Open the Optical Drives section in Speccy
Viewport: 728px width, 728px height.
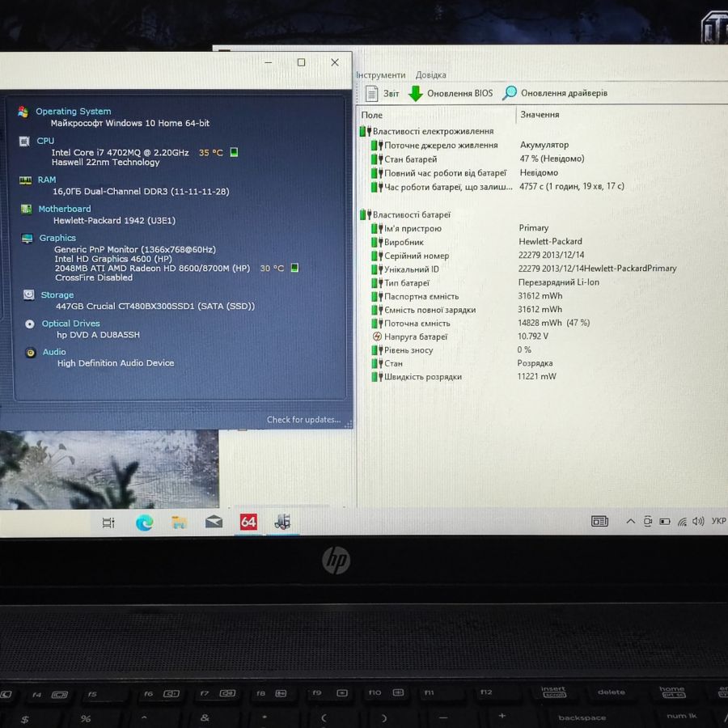click(x=70, y=323)
